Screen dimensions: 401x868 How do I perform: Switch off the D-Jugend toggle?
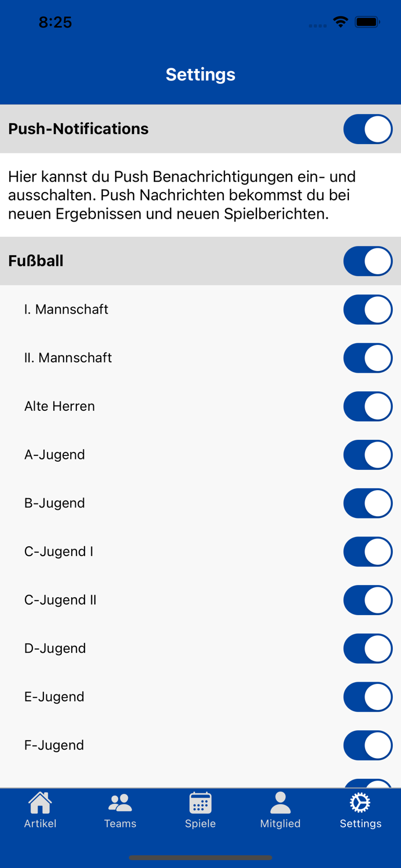367,649
